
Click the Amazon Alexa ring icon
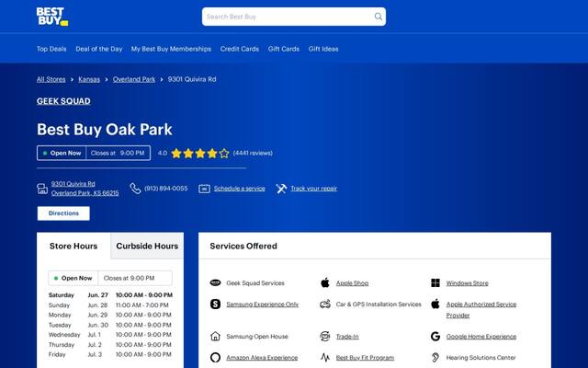coord(215,358)
